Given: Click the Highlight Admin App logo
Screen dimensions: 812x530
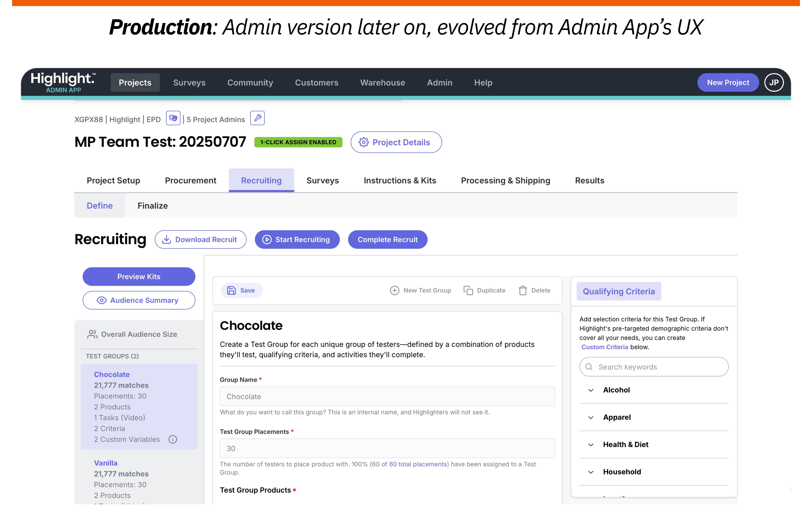Looking at the screenshot, I should [x=63, y=82].
